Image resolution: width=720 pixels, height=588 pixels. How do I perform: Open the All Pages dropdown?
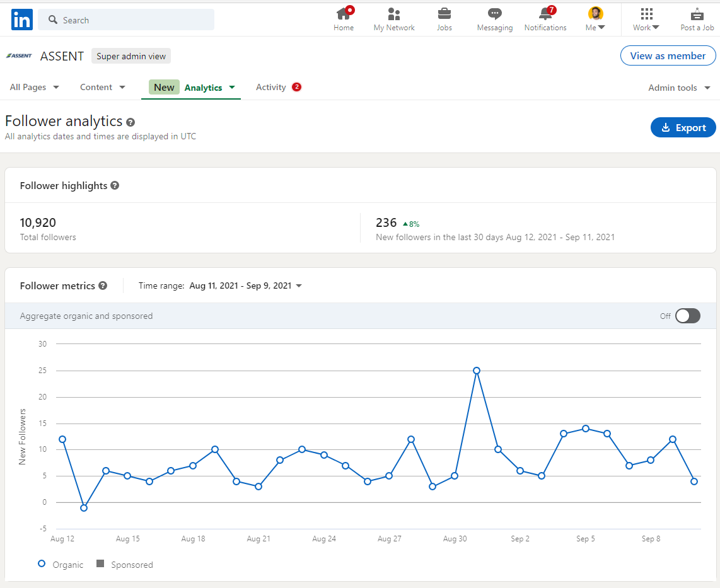(34, 87)
